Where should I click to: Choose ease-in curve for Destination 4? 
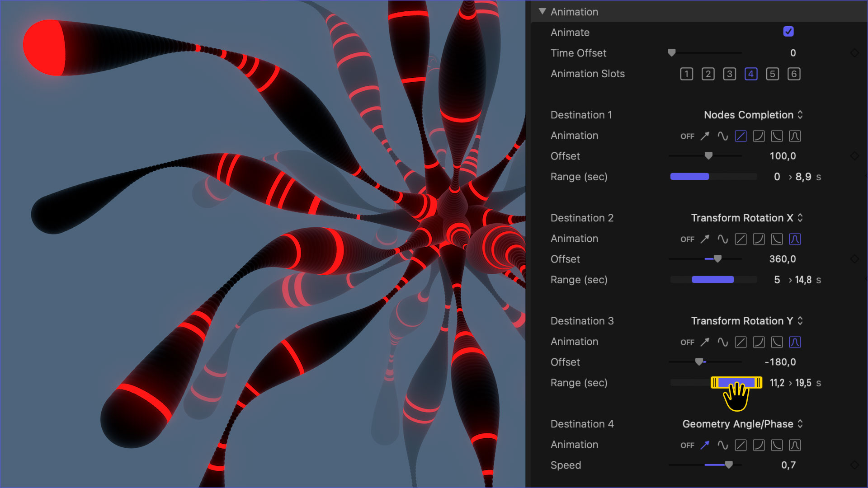759,445
